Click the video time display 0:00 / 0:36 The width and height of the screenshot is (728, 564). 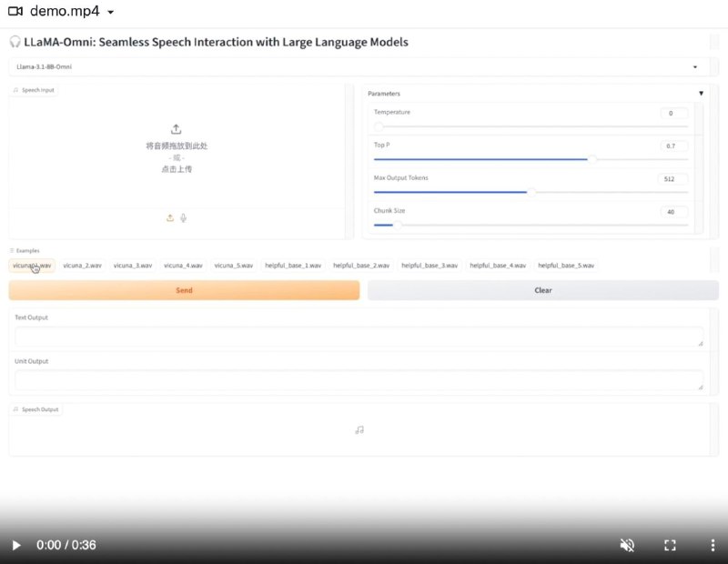tap(66, 545)
